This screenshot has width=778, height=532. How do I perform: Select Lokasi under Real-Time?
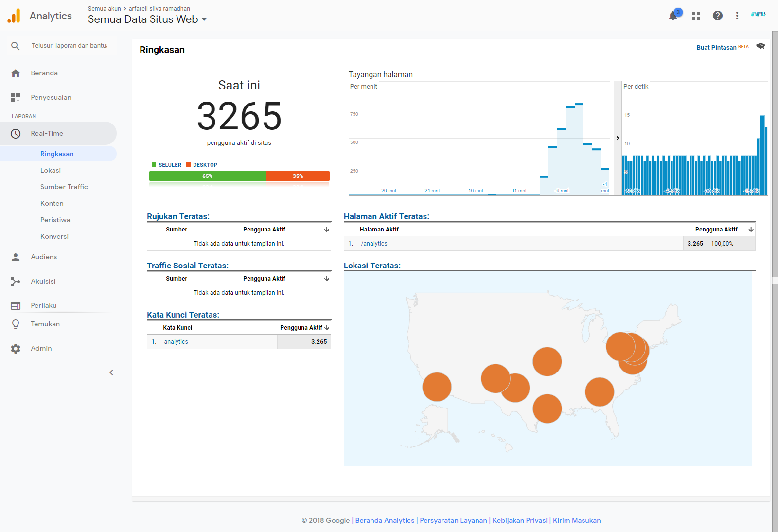point(51,170)
